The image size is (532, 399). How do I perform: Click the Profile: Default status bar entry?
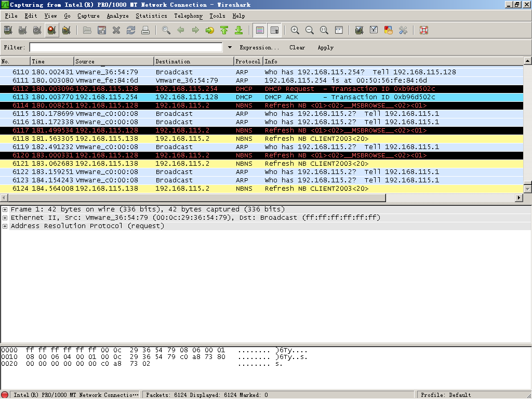[x=446, y=395]
